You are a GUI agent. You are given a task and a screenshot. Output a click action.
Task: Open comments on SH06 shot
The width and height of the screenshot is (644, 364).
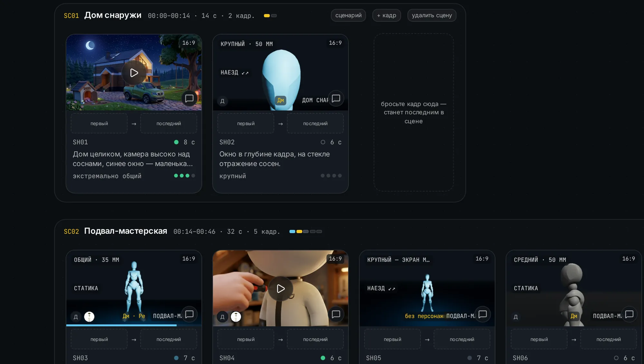pyautogui.click(x=629, y=314)
